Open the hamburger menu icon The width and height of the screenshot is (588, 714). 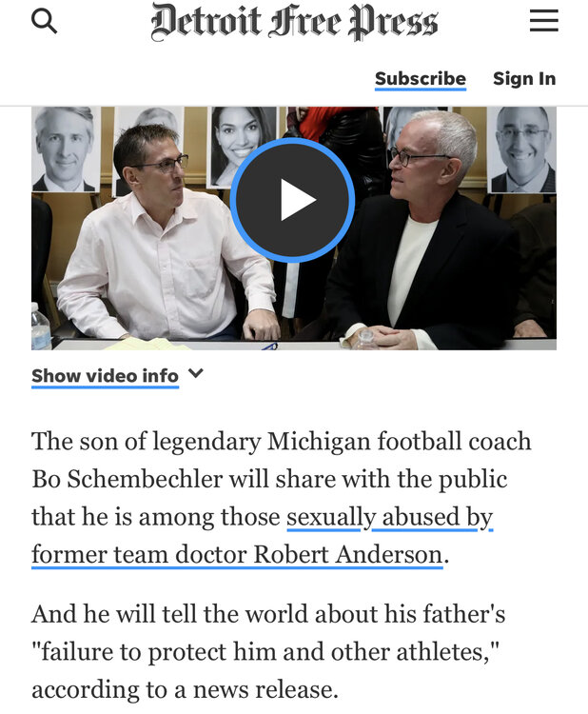click(x=544, y=21)
